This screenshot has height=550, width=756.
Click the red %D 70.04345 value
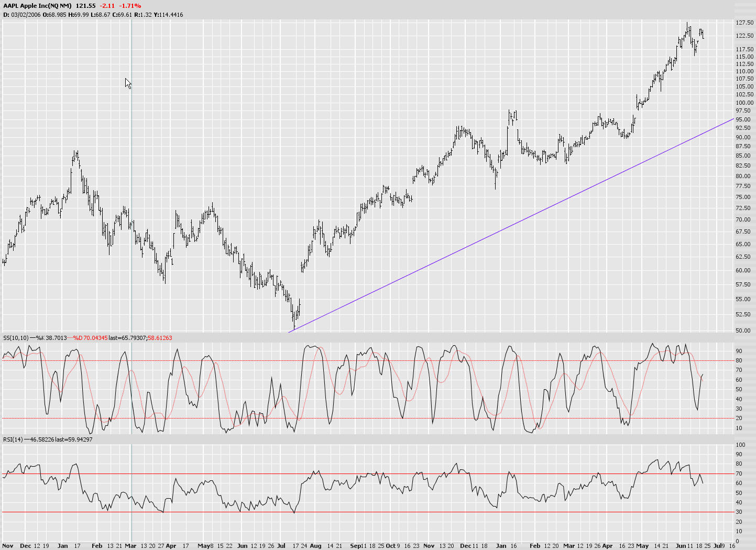90,338
